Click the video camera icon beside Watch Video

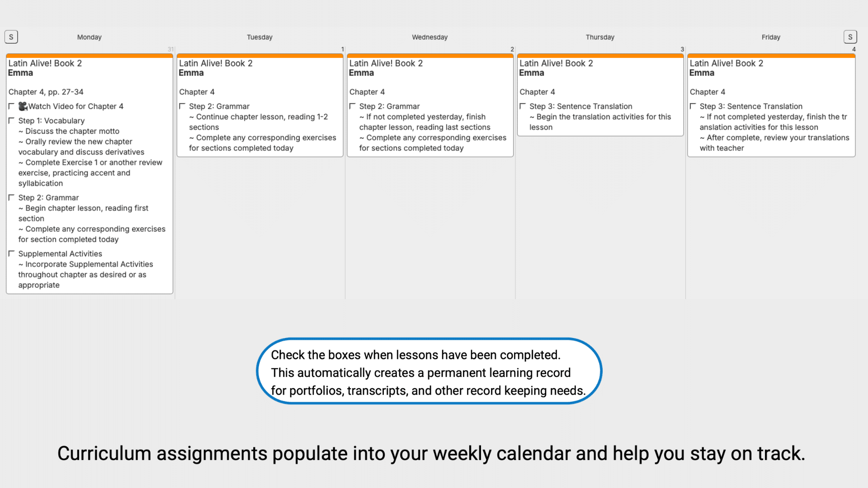point(23,106)
